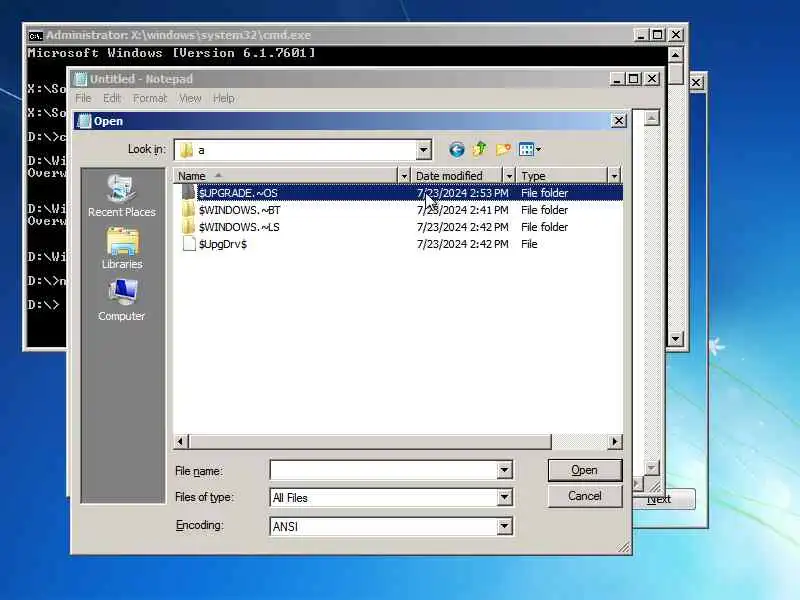The image size is (800, 600).
Task: Sort by the Date modified column header
Action: [x=457, y=176]
